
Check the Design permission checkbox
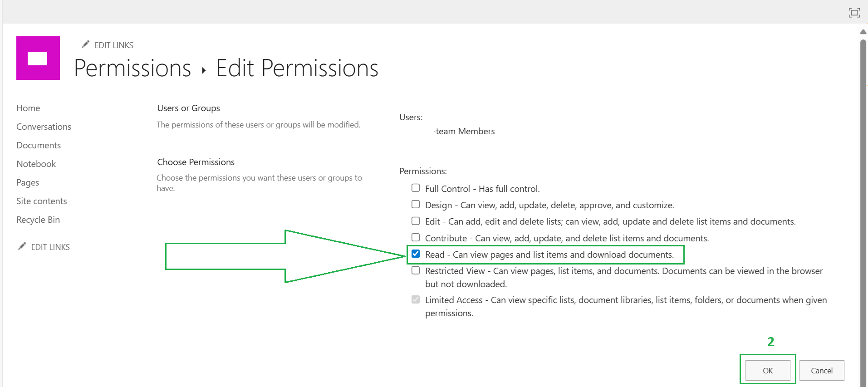point(416,204)
